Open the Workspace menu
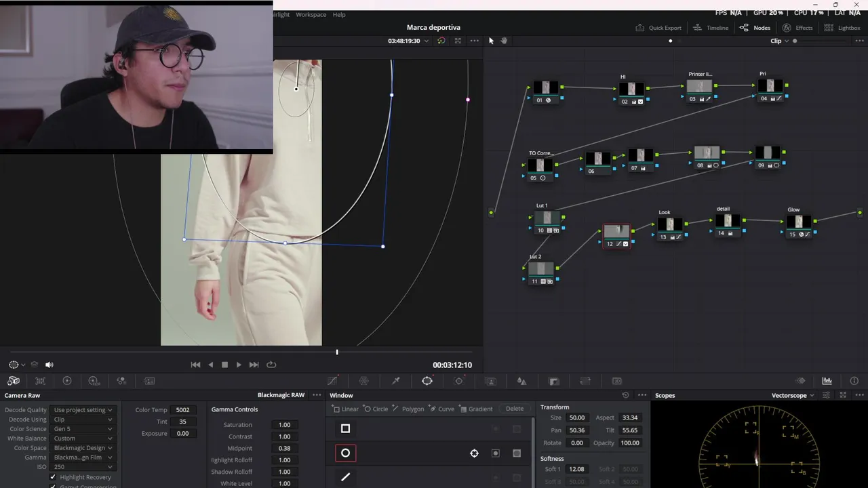This screenshot has height=488, width=868. [x=311, y=14]
